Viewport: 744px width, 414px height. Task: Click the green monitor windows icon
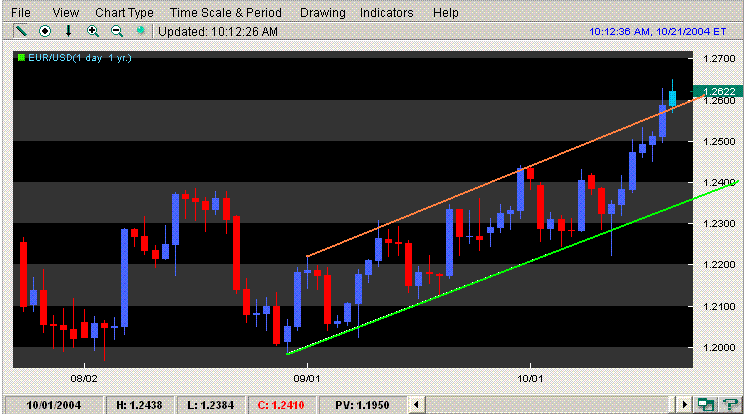click(x=706, y=405)
